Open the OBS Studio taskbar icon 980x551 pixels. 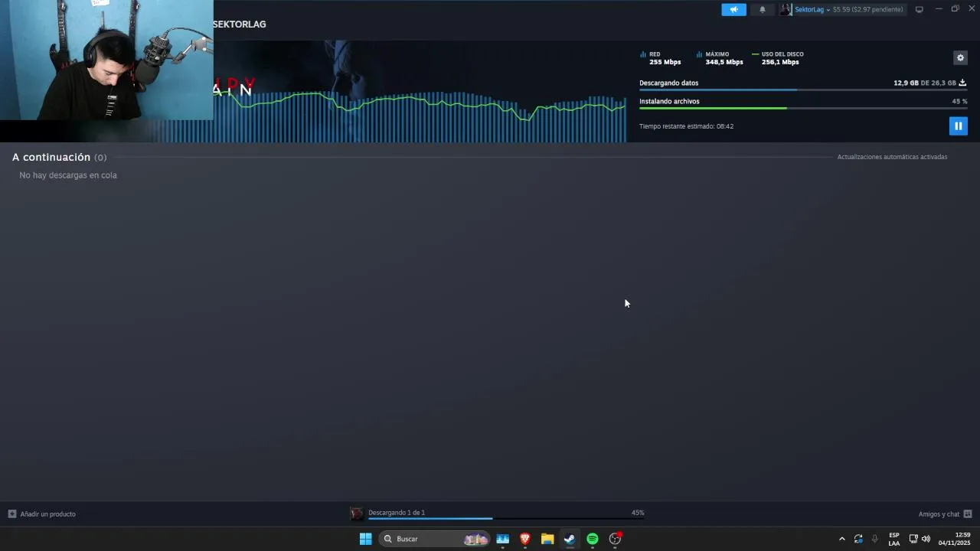pos(615,539)
